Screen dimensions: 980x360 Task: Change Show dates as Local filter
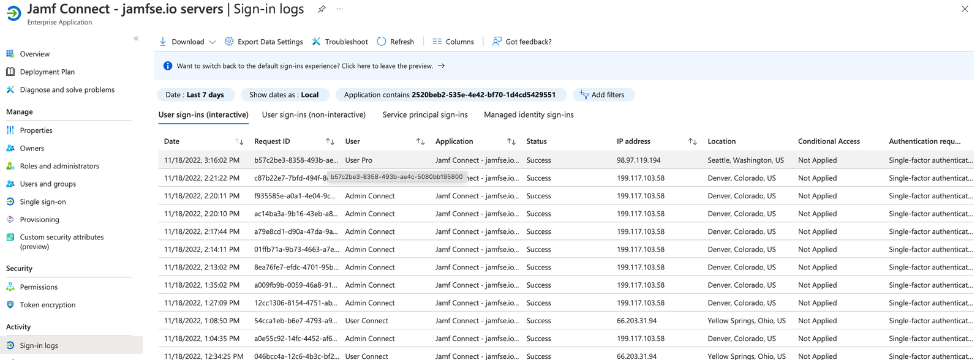(284, 95)
